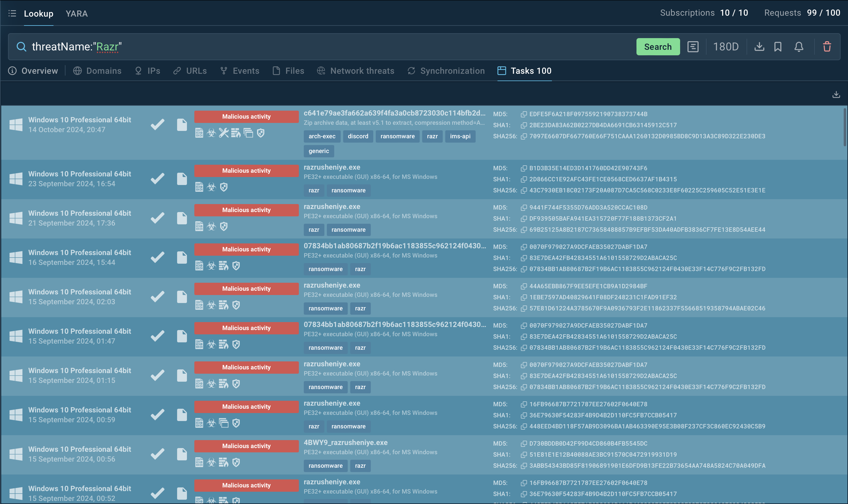Open the 180D time range selector
This screenshot has height=504, width=848.
(x=726, y=46)
